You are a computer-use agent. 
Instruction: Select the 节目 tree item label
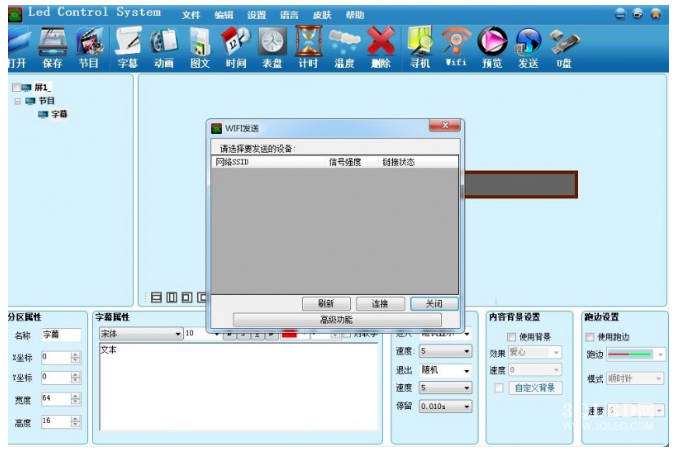coord(46,101)
